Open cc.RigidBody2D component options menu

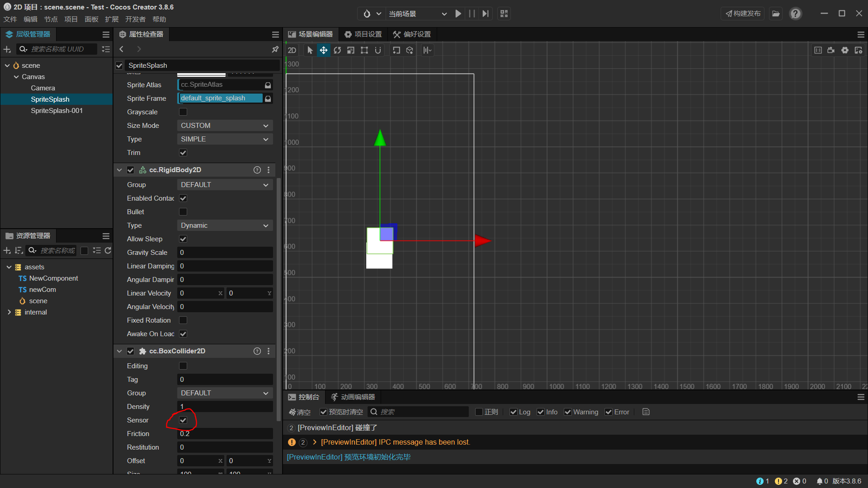coord(269,170)
